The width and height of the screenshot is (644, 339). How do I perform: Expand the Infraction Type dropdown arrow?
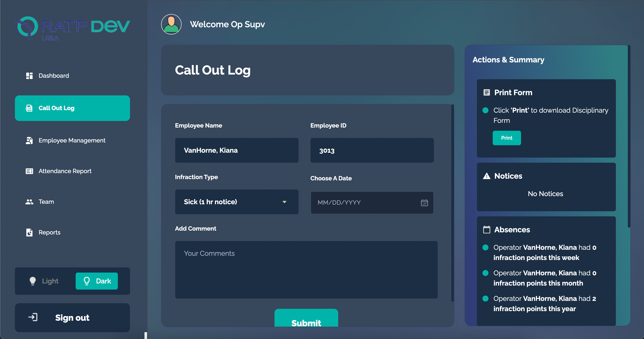(284, 202)
